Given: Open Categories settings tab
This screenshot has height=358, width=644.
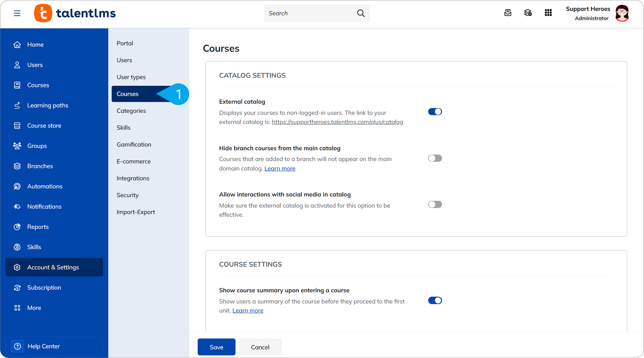Looking at the screenshot, I should click(x=131, y=111).
